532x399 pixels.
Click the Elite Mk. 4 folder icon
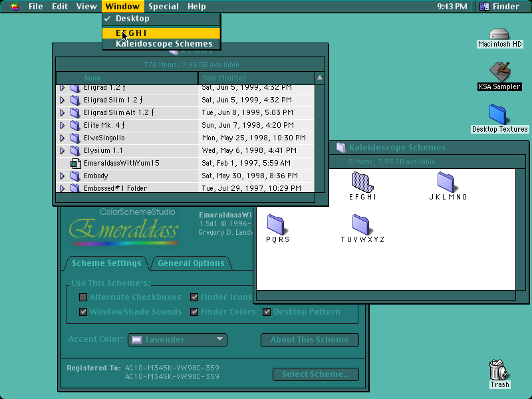(75, 125)
